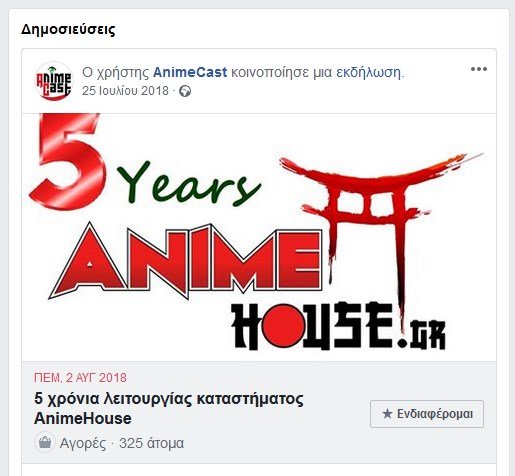Open the 25 Ιουλίου 2018 post timestamp
The width and height of the screenshot is (515, 476).
125,91
